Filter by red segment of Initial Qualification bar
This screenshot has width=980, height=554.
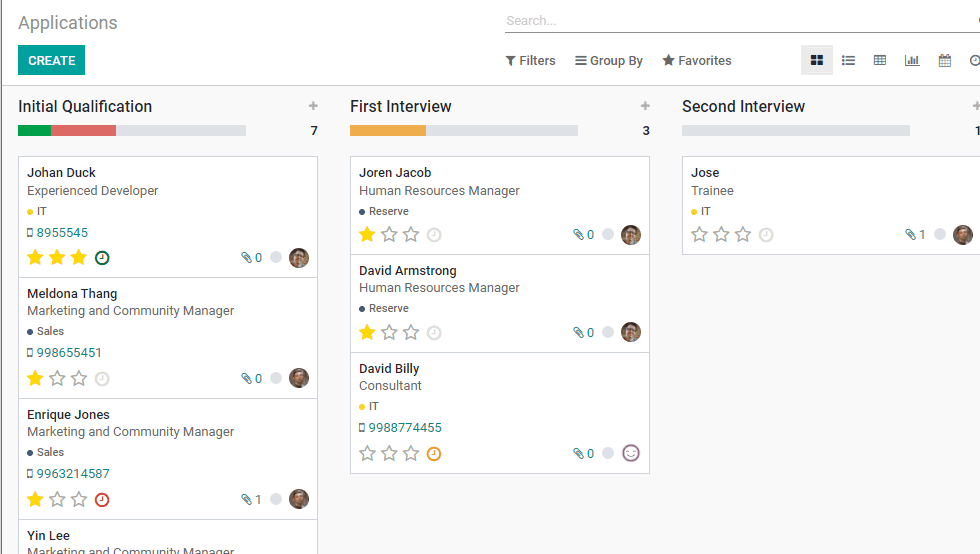coord(83,131)
